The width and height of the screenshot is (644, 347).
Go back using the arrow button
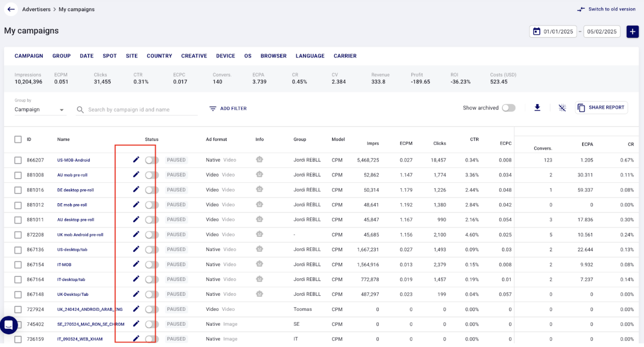tap(11, 9)
